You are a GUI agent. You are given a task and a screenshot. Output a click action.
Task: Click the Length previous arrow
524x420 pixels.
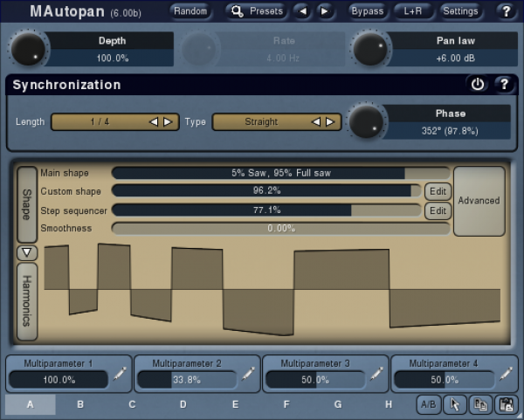coord(154,121)
